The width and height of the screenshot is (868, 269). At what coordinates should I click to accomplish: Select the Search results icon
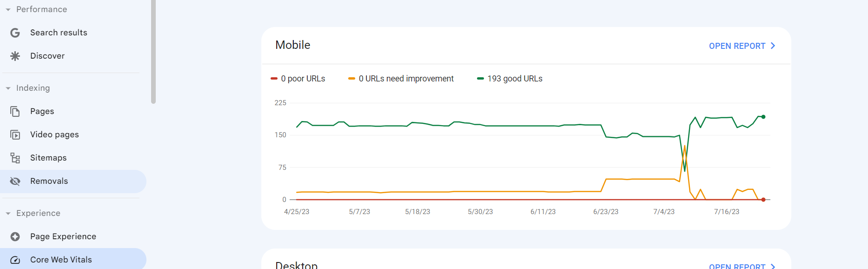point(15,32)
